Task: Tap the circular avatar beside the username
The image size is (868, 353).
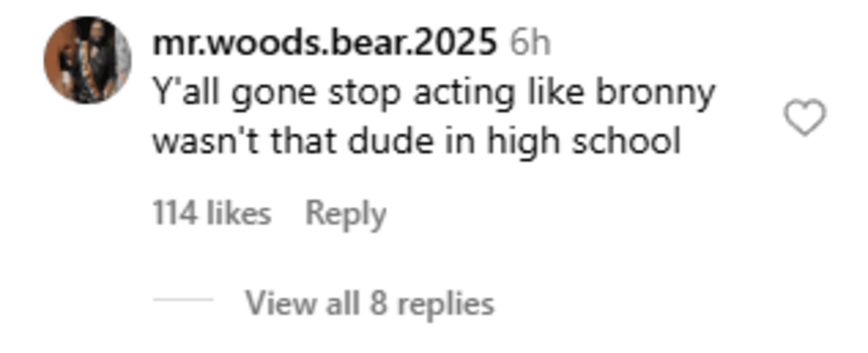Action: (x=87, y=60)
